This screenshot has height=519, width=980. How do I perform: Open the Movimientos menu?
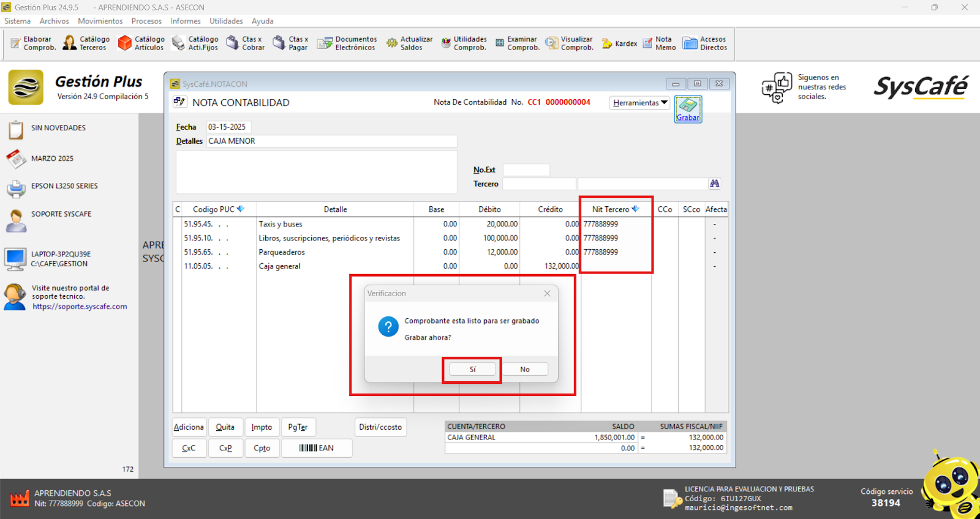[x=100, y=21]
